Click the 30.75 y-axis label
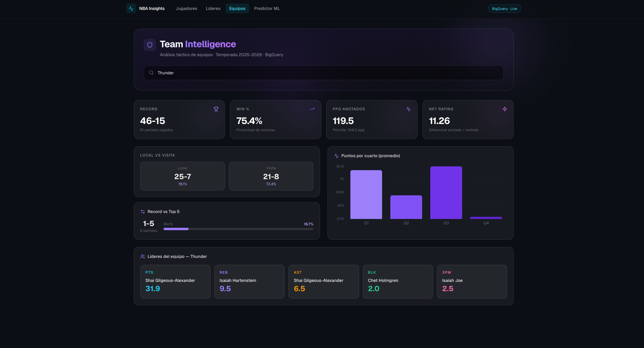The height and width of the screenshot is (348, 644). (x=340, y=166)
